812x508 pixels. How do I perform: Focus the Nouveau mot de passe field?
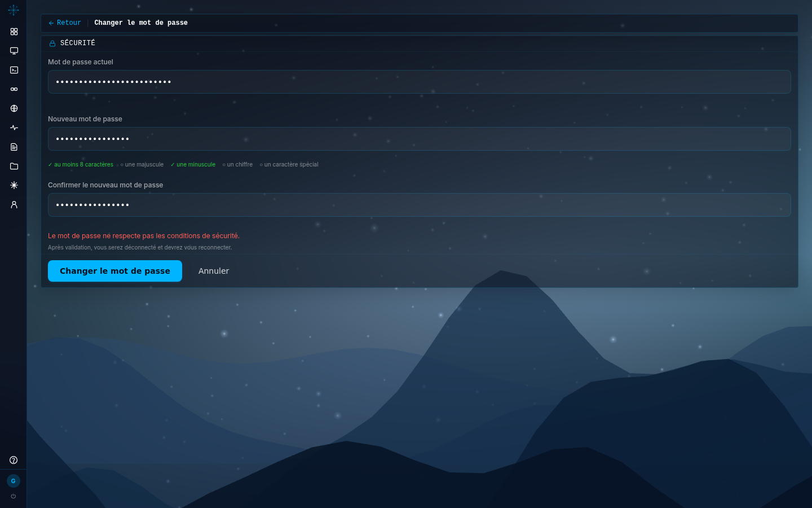pyautogui.click(x=420, y=139)
